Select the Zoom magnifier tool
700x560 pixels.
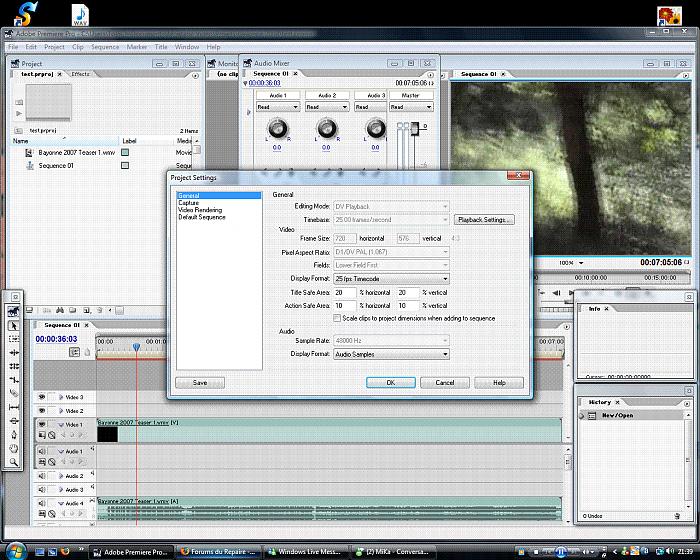point(14,462)
